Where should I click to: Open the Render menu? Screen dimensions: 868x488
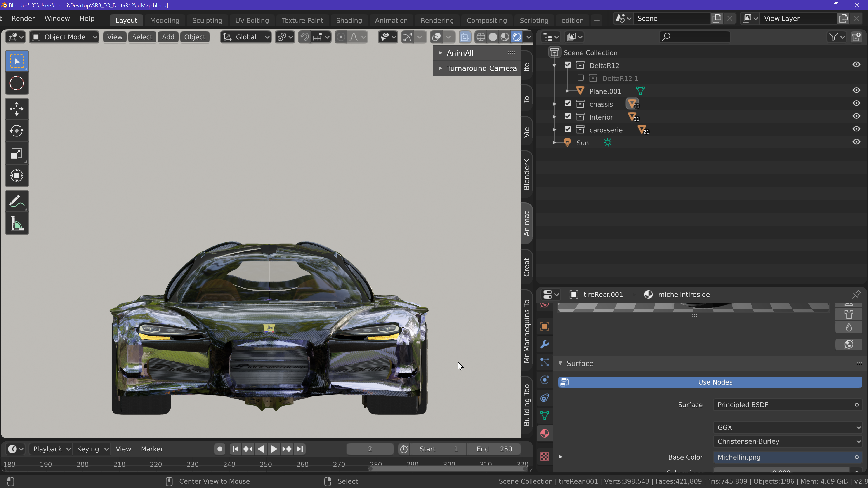coord(23,19)
